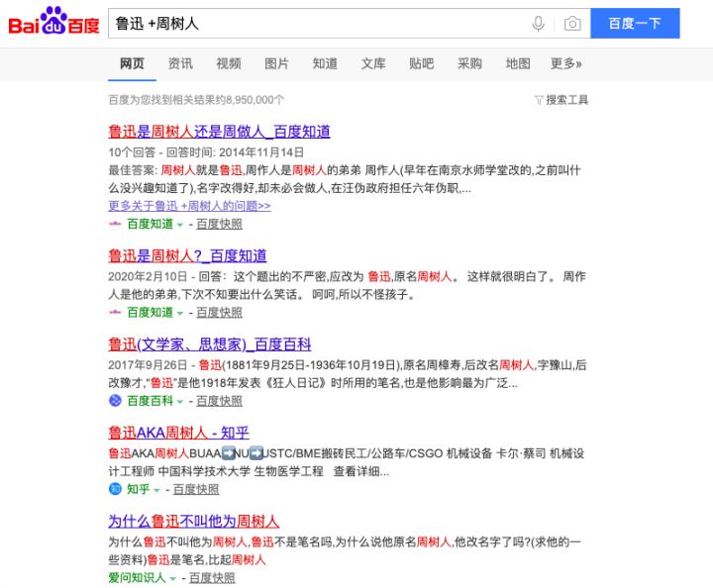Click the Baidu logo
This screenshot has height=588, width=713.
pyautogui.click(x=53, y=21)
